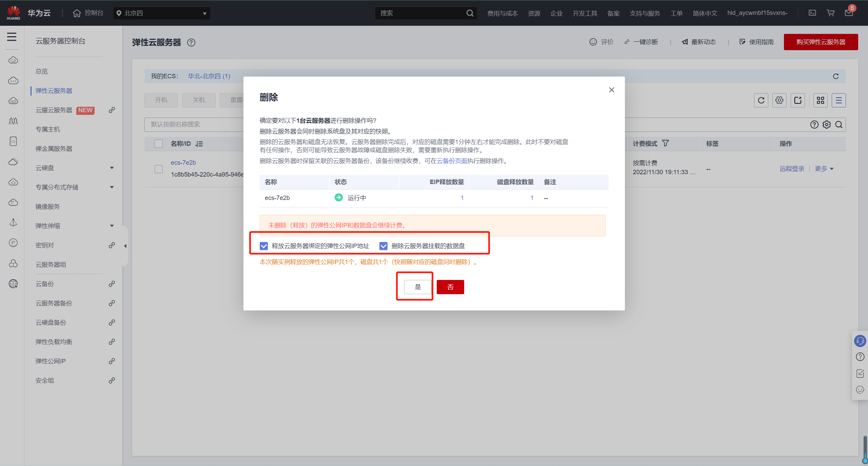Image resolution: width=868 pixels, height=466 pixels.
Task: Open 资源 top menu
Action: 534,13
